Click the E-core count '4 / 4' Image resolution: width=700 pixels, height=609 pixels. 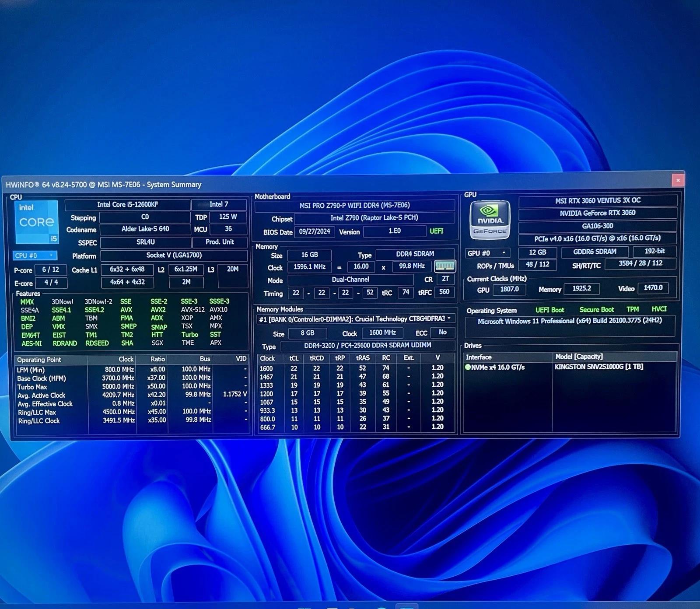click(x=51, y=283)
